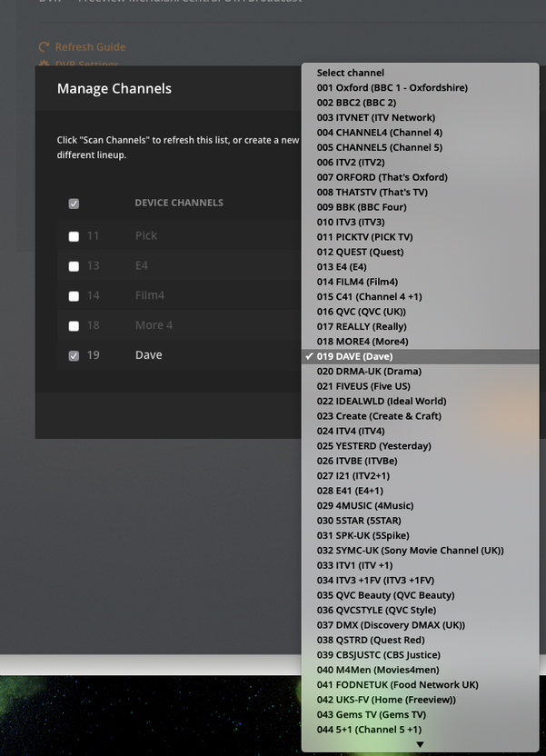The image size is (546, 756).
Task: Click the More 4 device channel name
Action: (x=154, y=325)
